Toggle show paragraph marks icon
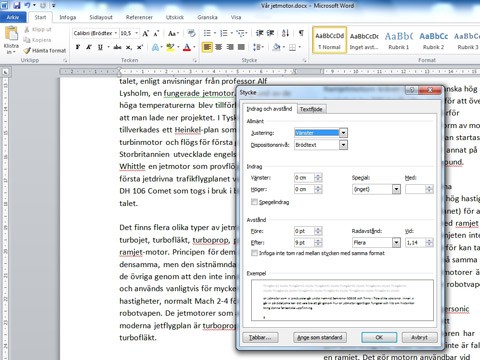Image resolution: width=480 pixels, height=360 pixels. coord(301,33)
